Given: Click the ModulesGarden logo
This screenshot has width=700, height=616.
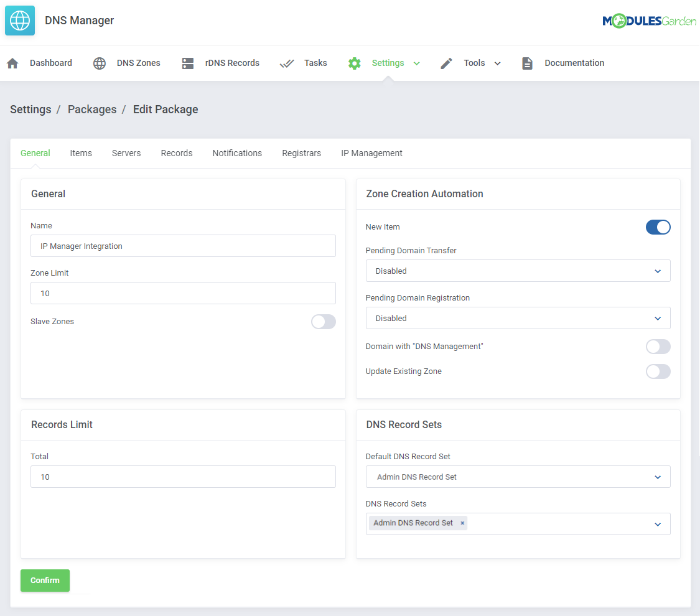Looking at the screenshot, I should (649, 21).
